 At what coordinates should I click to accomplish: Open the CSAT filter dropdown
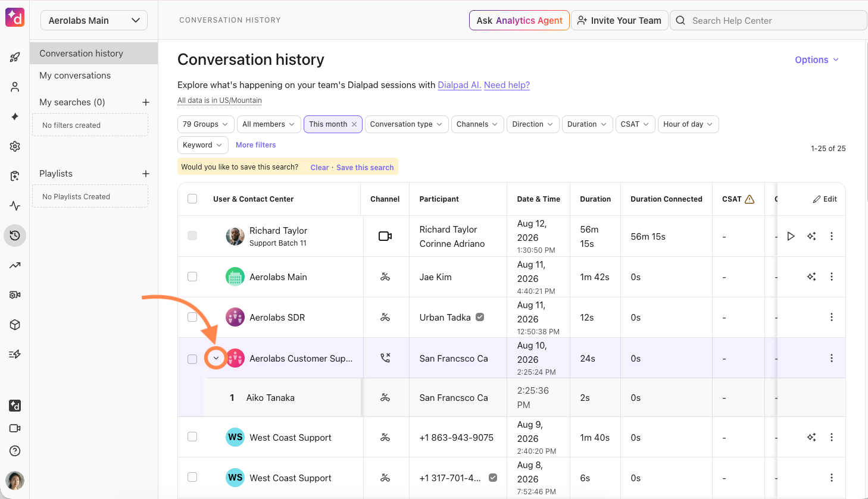pyautogui.click(x=635, y=124)
